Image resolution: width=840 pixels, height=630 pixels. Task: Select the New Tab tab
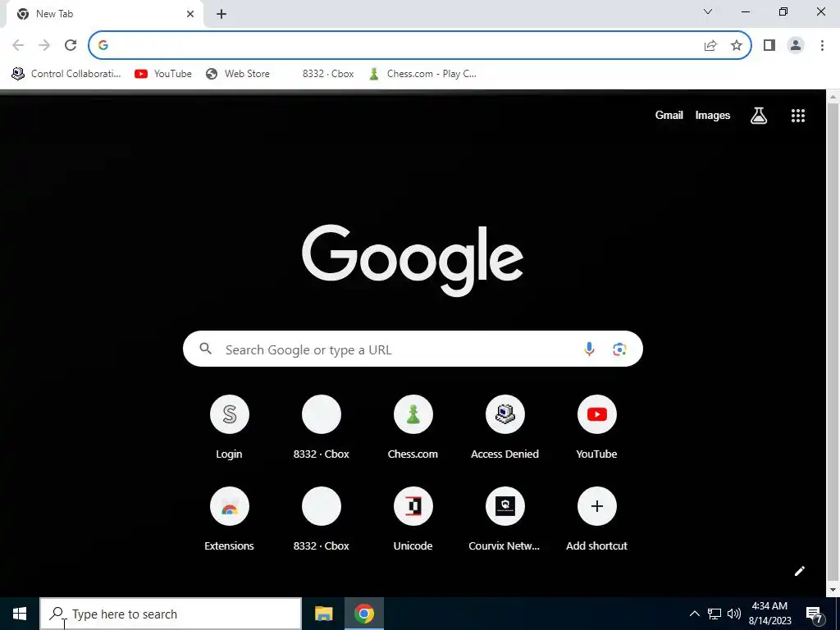pos(104,14)
